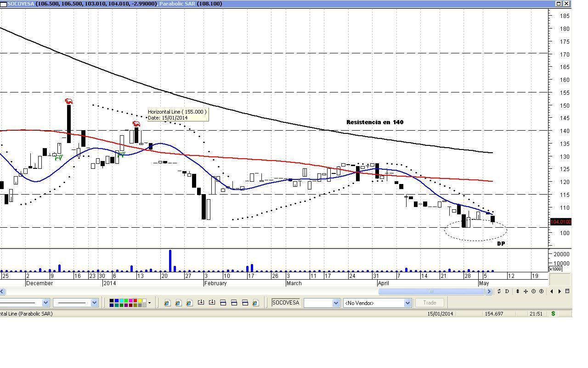
Task: Click the vertical double-arrow scale icon
Action: tap(518, 291)
